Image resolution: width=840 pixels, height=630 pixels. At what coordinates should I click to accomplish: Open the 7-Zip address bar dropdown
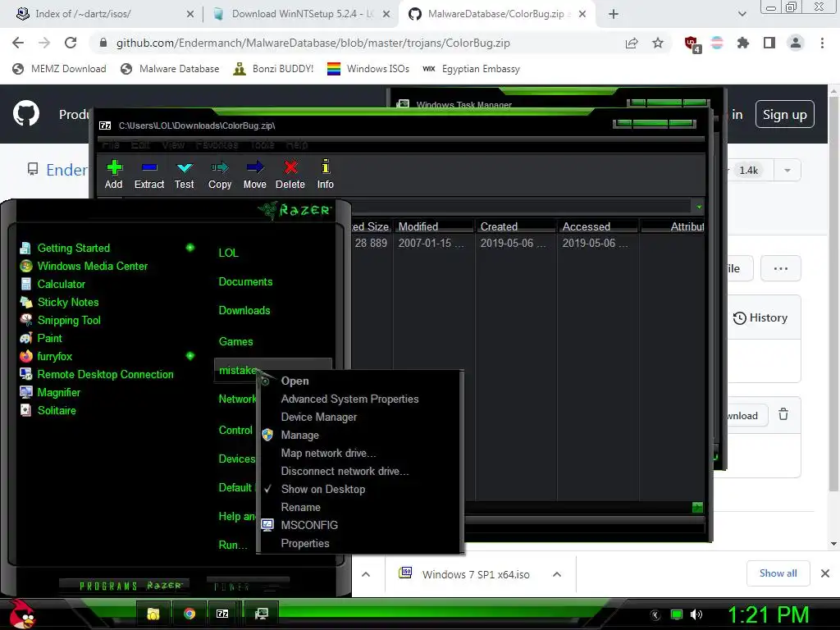[x=699, y=207]
